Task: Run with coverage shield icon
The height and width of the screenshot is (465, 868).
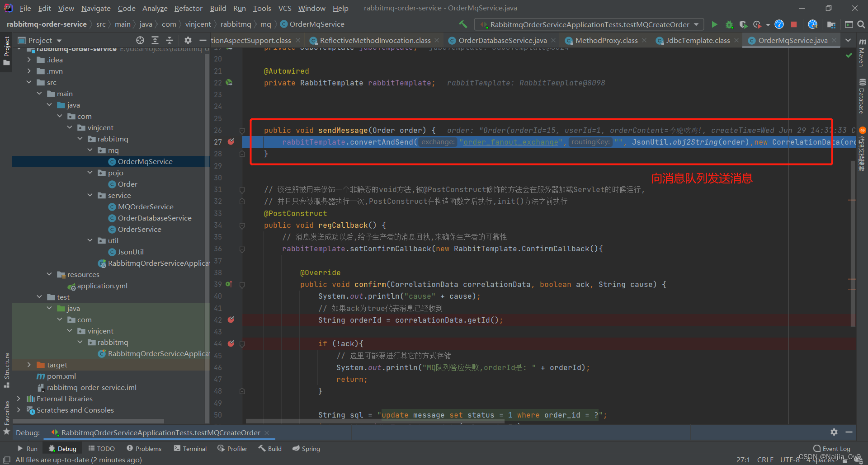Action: (x=743, y=24)
